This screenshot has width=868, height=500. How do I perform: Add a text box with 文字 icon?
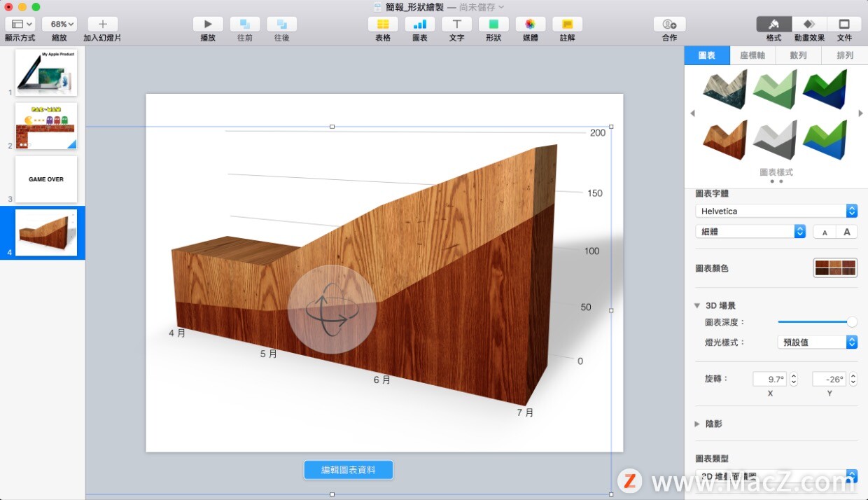[456, 24]
